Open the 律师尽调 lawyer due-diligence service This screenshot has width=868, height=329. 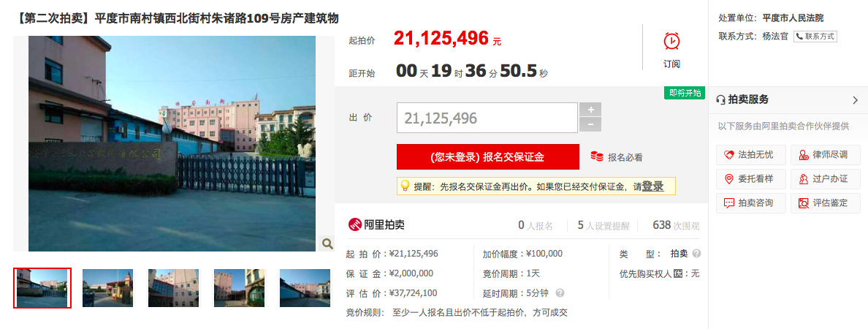(826, 155)
